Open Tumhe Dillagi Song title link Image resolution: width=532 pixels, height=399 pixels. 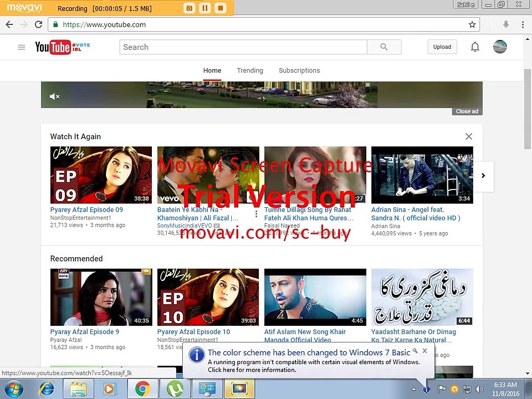[309, 214]
